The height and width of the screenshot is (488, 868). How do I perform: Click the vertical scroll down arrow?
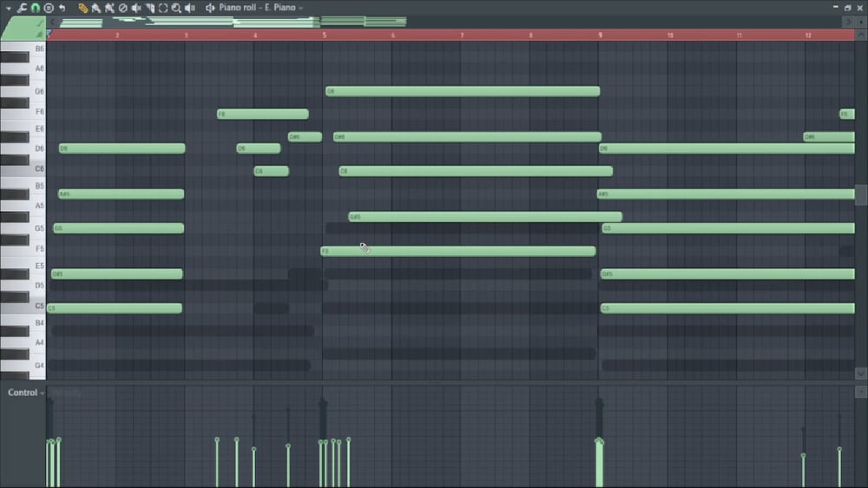[x=861, y=374]
